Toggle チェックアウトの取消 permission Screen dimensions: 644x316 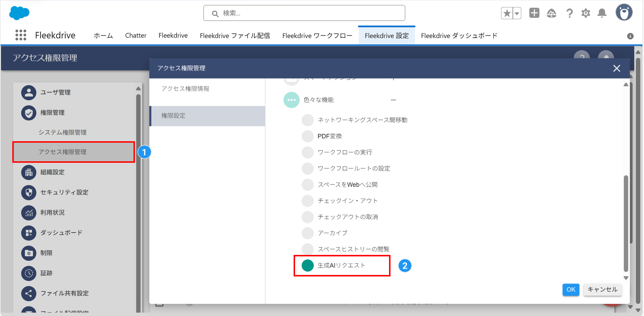308,217
